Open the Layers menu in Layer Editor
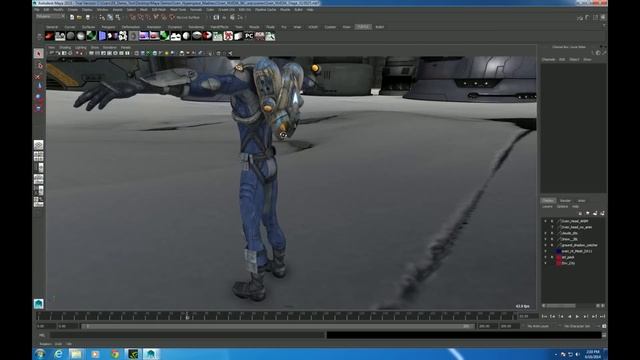640x360 pixels. tap(547, 207)
